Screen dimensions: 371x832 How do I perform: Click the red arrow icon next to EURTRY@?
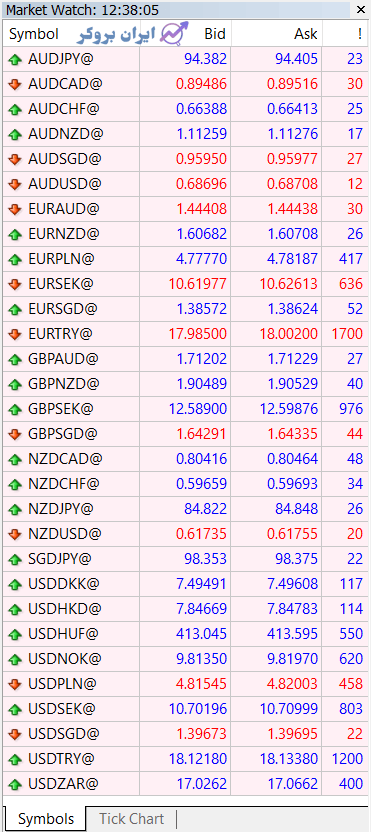pos(14,334)
